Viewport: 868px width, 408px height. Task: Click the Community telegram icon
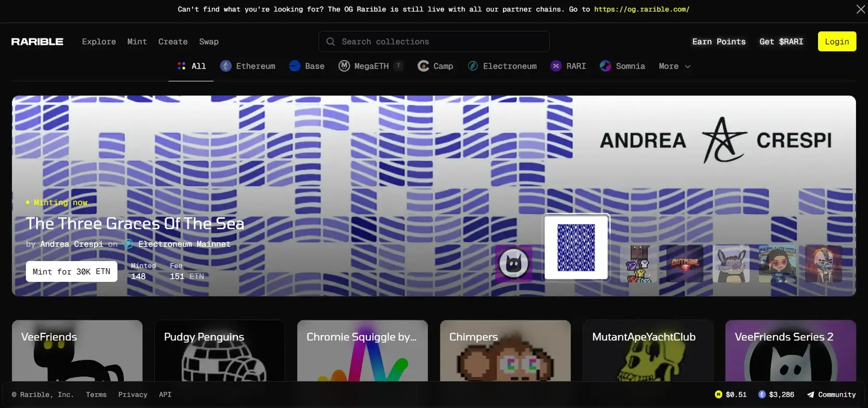[x=810, y=395]
